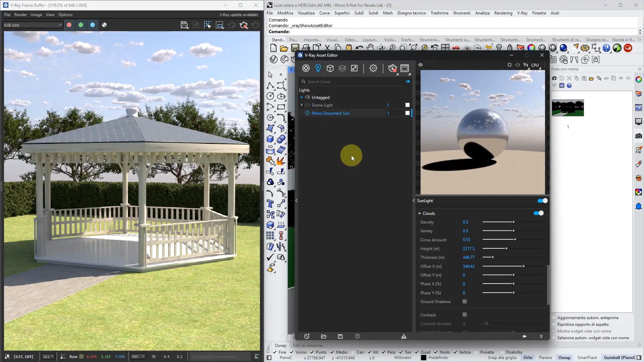Open Asset Editor Settings gear tab
The width and height of the screenshot is (644, 362).
[373, 68]
